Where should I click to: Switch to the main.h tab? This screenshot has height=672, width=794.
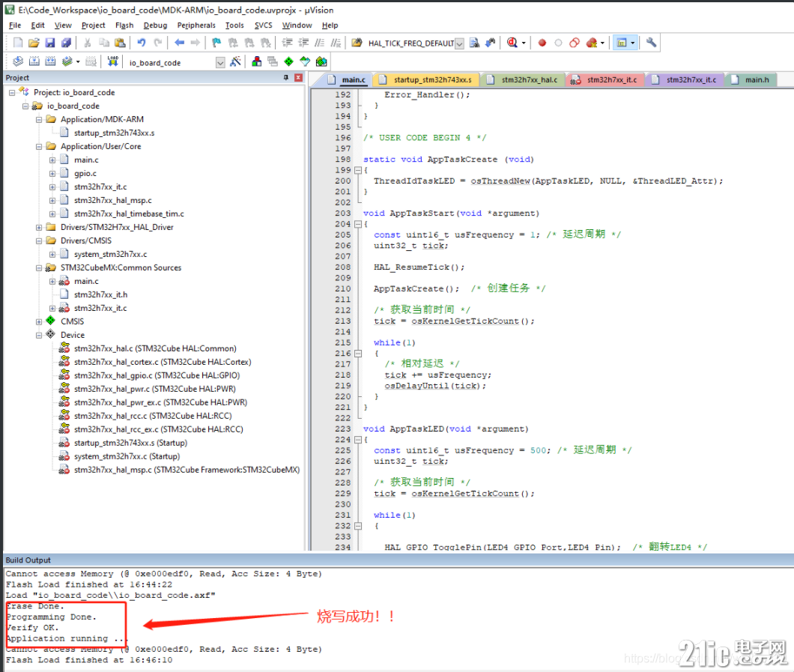(751, 80)
